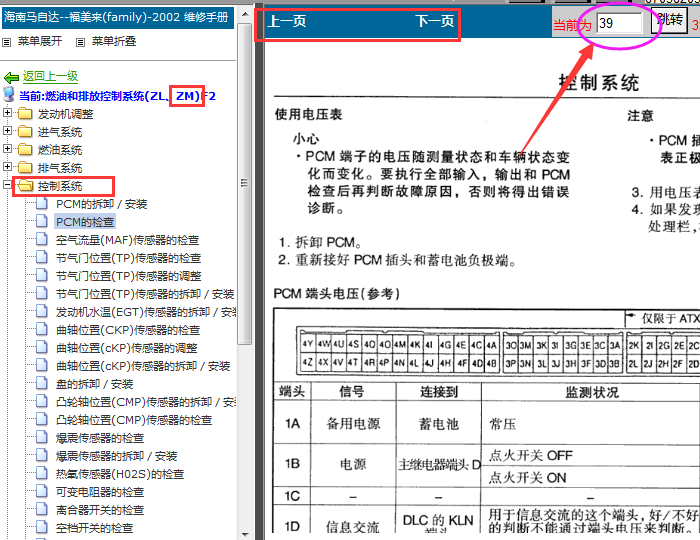700x540 pixels.
Task: Open PCM的拆卸 / 安装 page
Action: pyautogui.click(x=101, y=204)
